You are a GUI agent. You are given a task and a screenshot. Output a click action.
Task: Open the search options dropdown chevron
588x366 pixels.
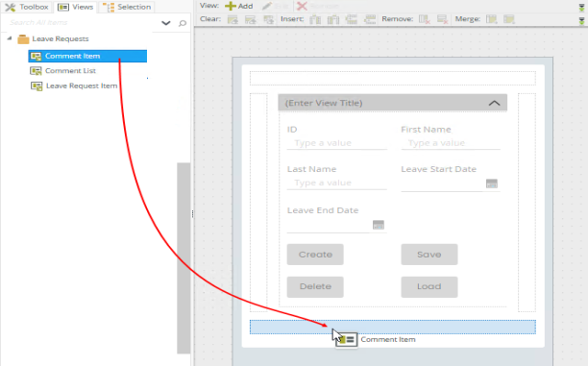166,23
